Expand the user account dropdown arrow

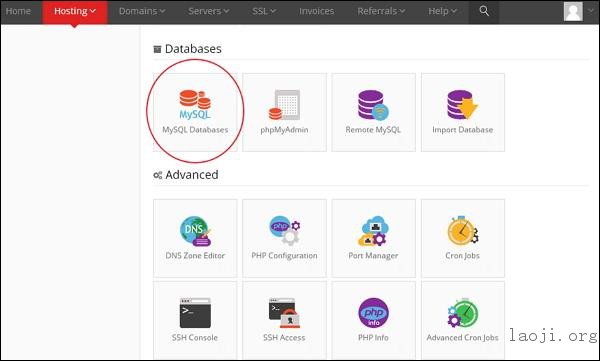590,11
